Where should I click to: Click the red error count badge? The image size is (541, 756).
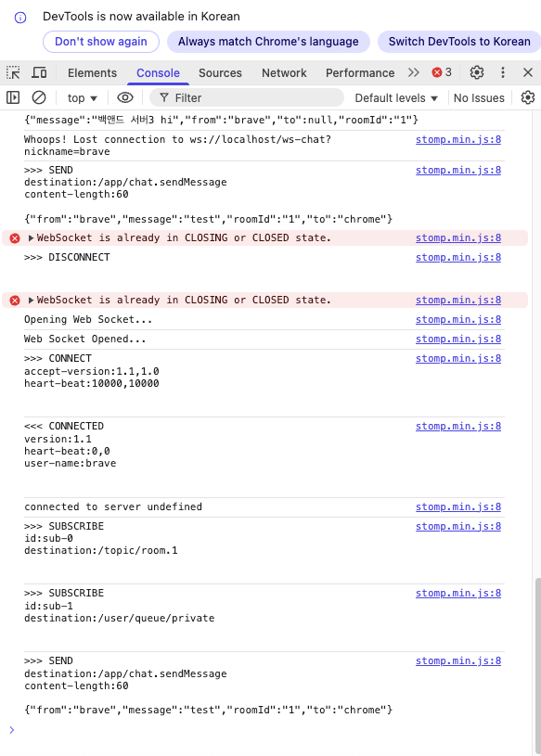[442, 72]
